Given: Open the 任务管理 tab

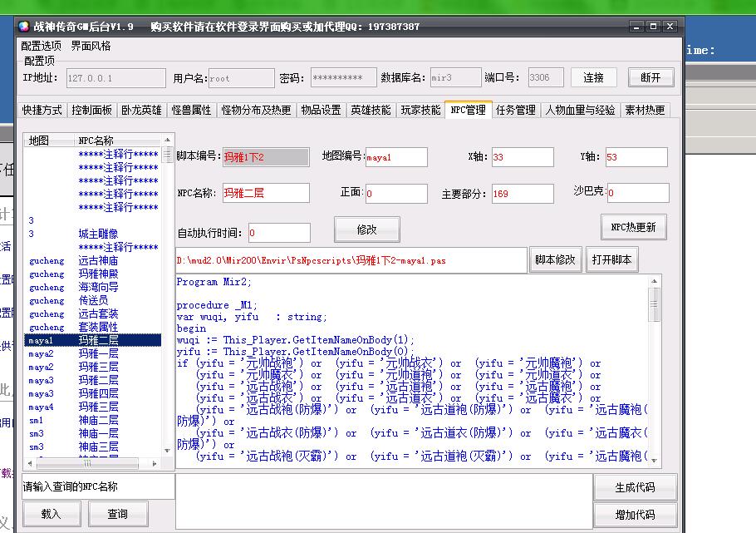Looking at the screenshot, I should click(x=515, y=110).
